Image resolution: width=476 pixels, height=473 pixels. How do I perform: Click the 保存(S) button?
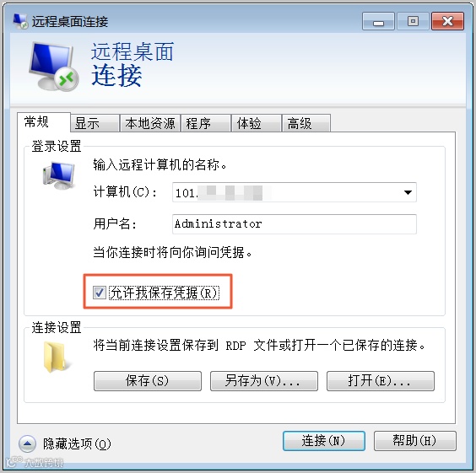click(x=148, y=381)
